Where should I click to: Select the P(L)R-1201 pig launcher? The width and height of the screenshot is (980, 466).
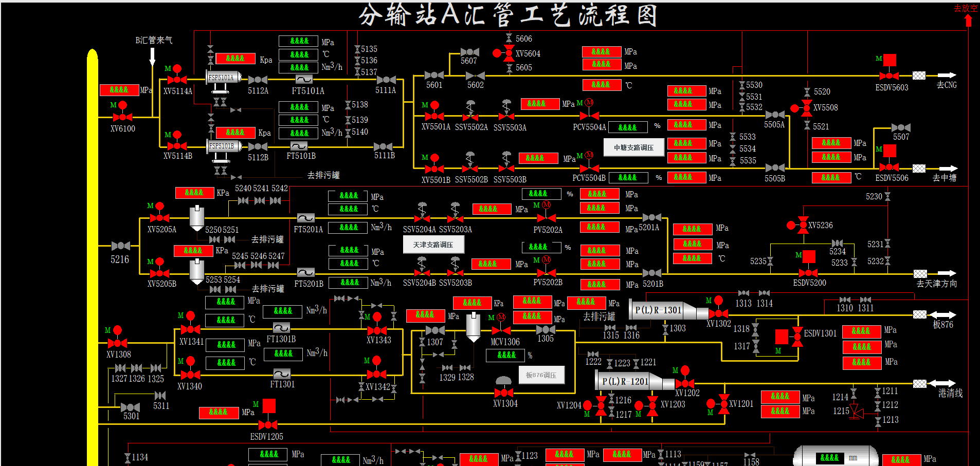tap(630, 382)
